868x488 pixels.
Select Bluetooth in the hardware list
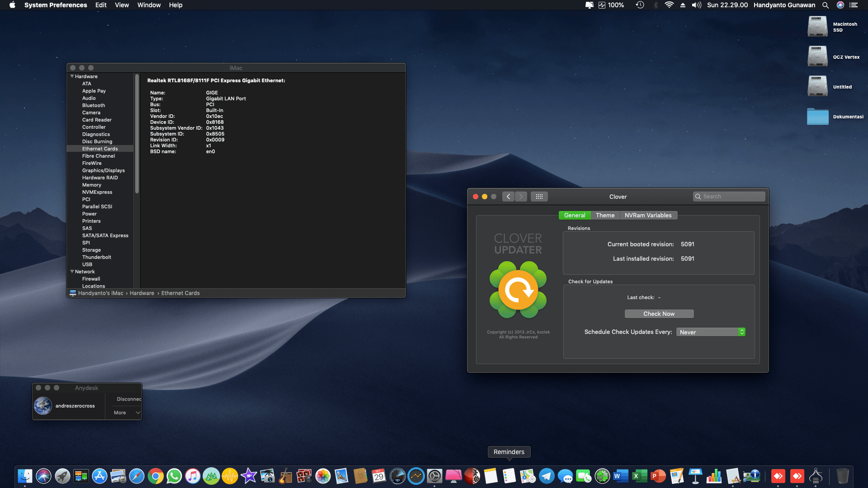pyautogui.click(x=93, y=105)
